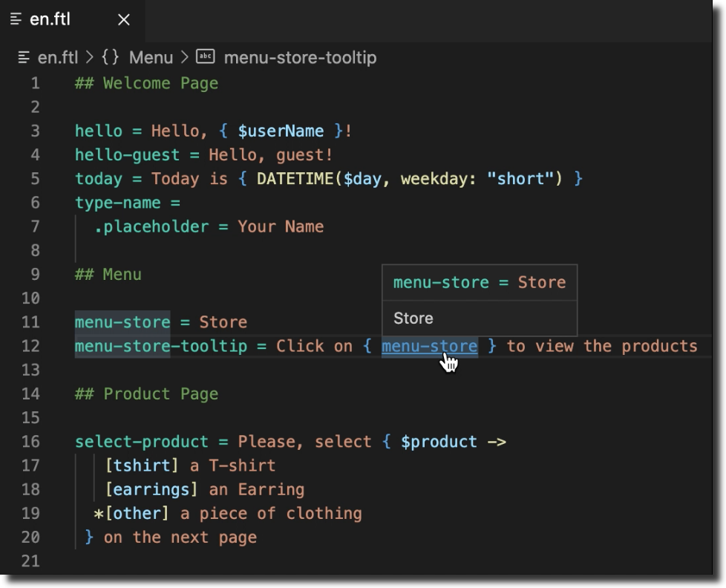
Task: Click 'Store' preview text in hover popup
Action: point(413,318)
